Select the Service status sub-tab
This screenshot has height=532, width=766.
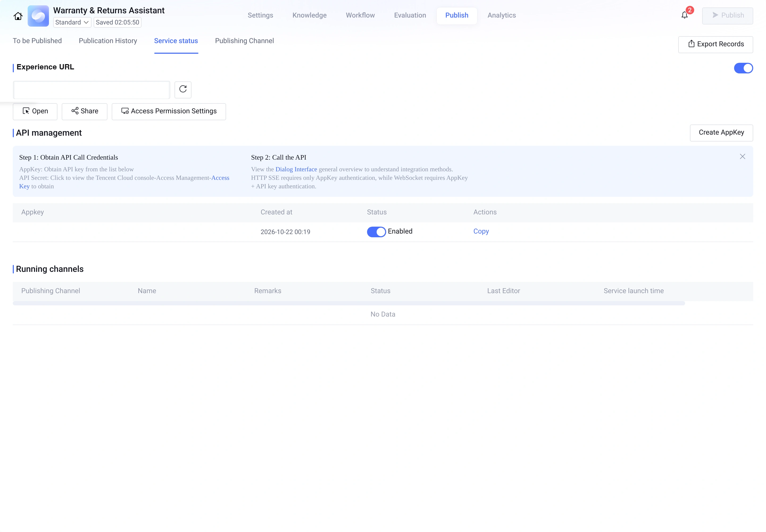pyautogui.click(x=176, y=41)
